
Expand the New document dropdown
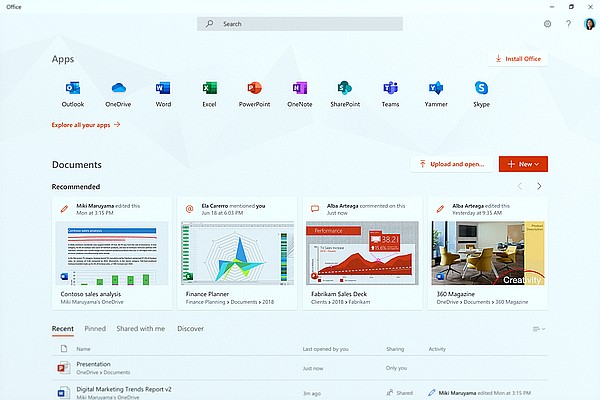click(x=523, y=163)
